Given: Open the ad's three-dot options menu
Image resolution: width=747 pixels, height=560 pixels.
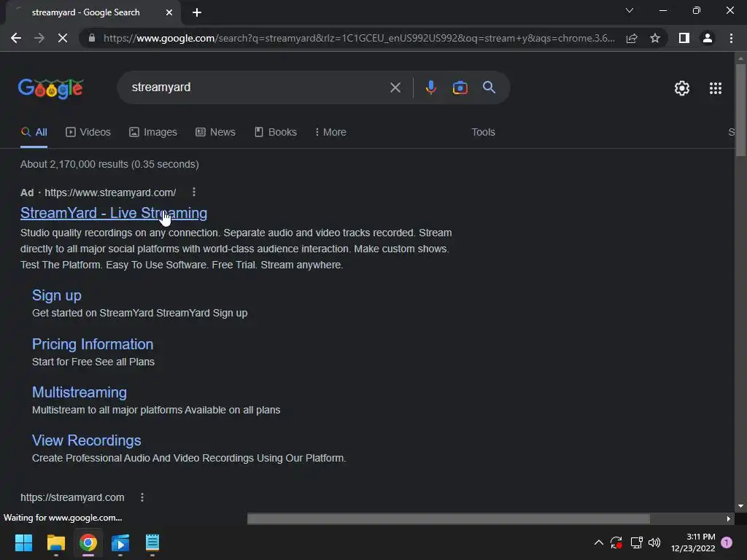Looking at the screenshot, I should click(193, 192).
